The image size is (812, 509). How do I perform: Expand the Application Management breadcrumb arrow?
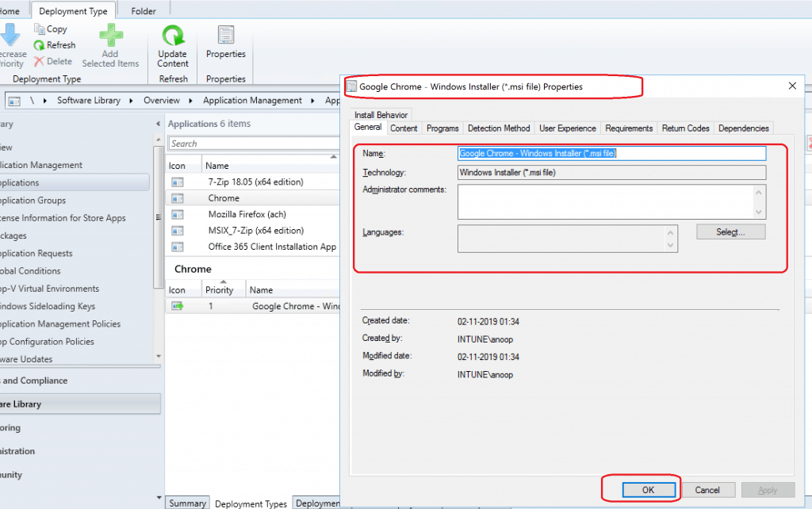312,101
